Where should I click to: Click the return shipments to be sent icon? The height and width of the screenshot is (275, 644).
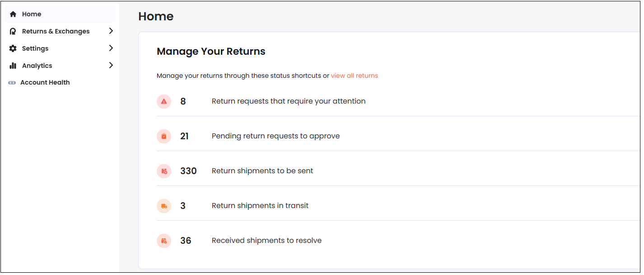tap(164, 171)
